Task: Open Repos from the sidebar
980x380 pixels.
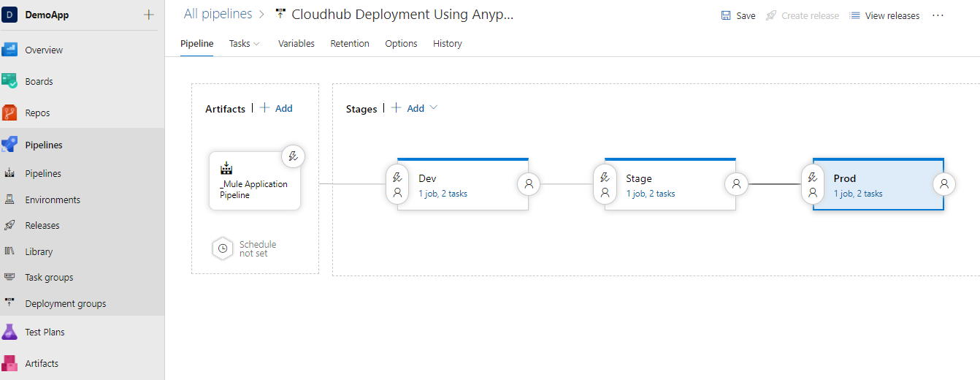Action: pyautogui.click(x=37, y=113)
